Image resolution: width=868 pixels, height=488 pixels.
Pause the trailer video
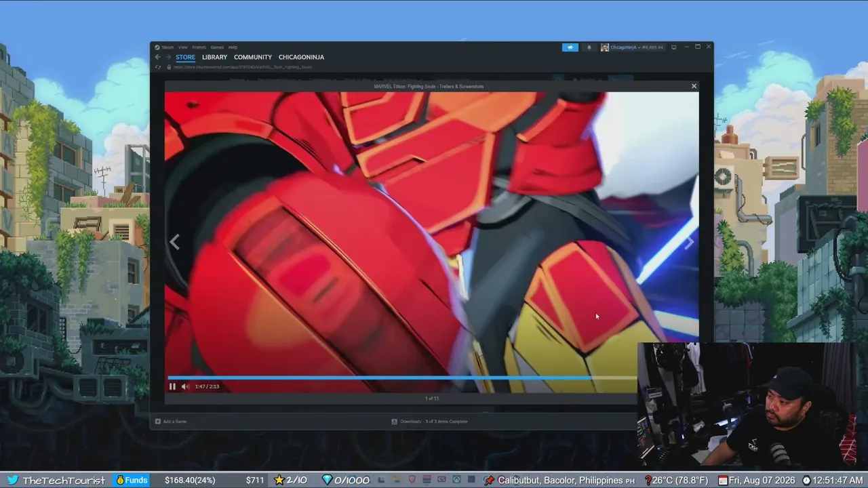172,386
